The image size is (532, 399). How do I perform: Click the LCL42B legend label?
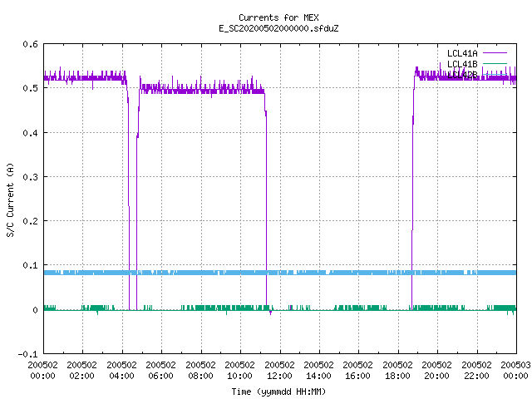pyautogui.click(x=462, y=75)
